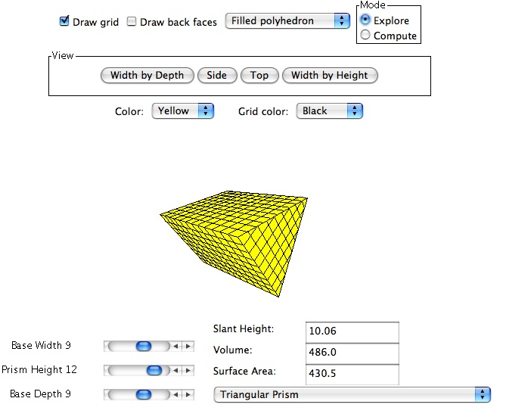
Task: Click the Prism Height slider thumb
Action: [154, 370]
